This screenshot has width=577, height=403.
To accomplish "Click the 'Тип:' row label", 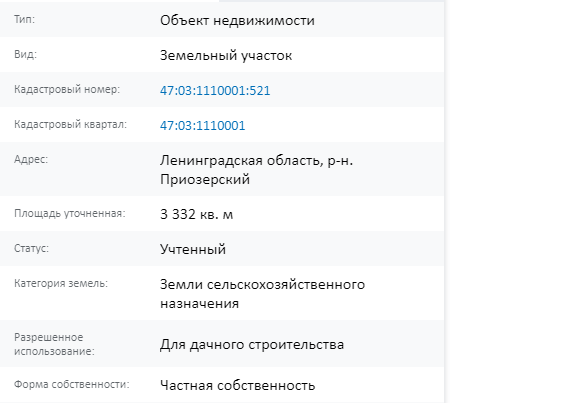I will tap(24, 19).
